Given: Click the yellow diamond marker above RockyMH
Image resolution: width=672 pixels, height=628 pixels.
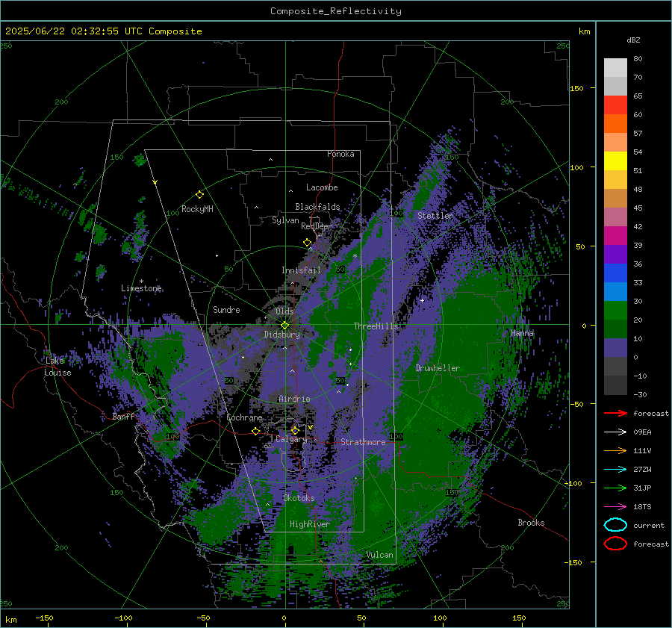Looking at the screenshot, I should (x=199, y=195).
